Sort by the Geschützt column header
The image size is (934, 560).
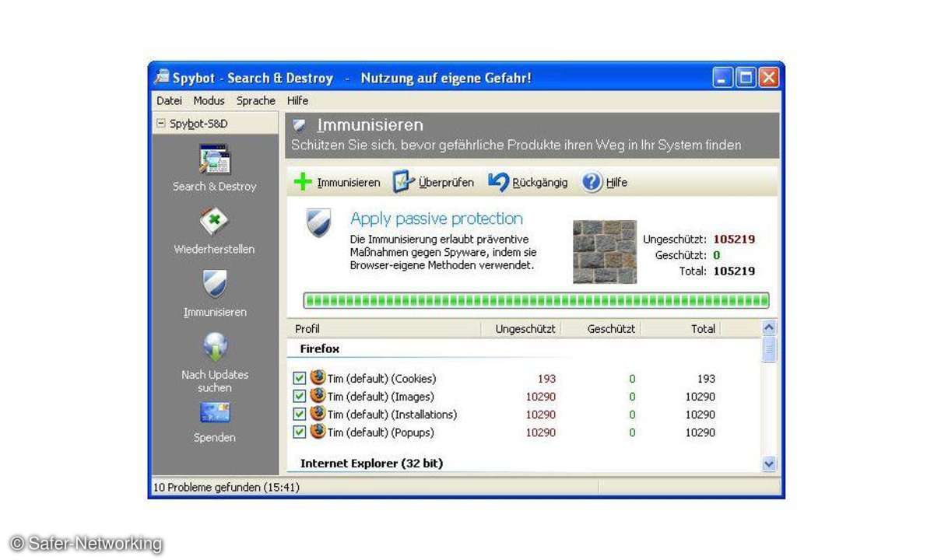[x=601, y=329]
